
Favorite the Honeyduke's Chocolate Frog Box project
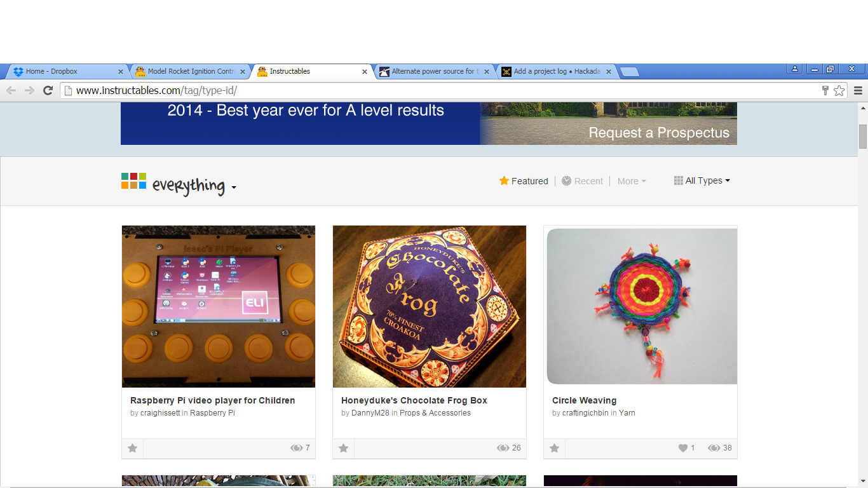click(x=344, y=448)
